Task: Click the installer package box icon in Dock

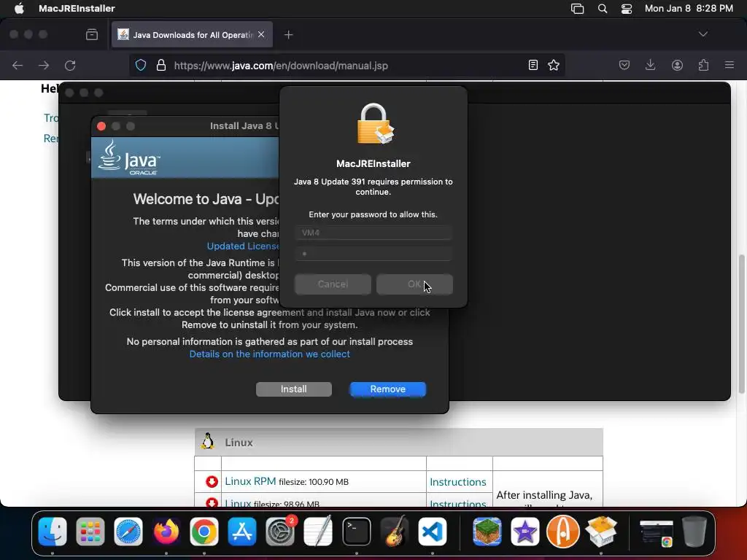Action: point(601,532)
